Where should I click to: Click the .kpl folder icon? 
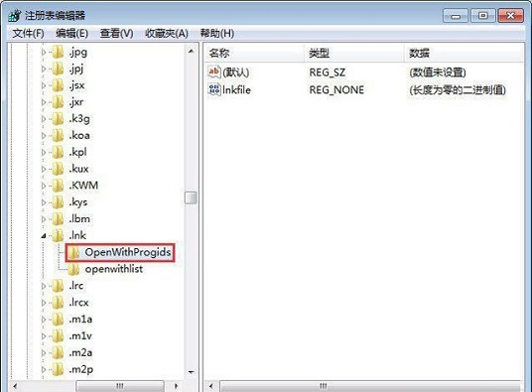pos(58,152)
